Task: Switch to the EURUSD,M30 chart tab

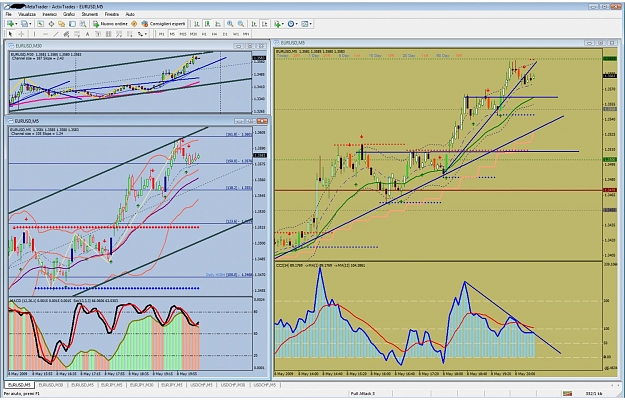Action: click(51, 385)
